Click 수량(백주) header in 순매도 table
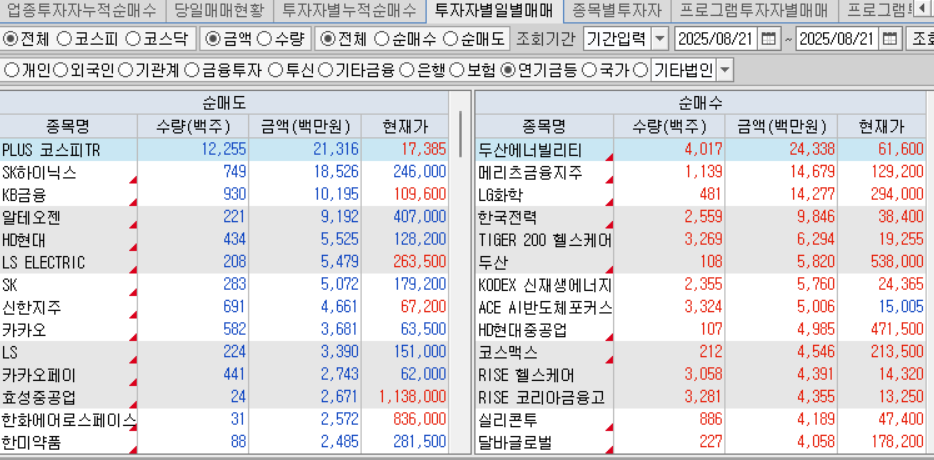The height and width of the screenshot is (460, 934). tap(193, 126)
